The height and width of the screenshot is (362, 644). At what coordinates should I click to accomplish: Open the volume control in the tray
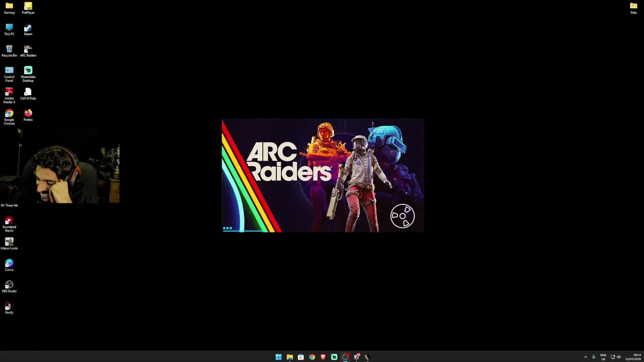click(619, 357)
